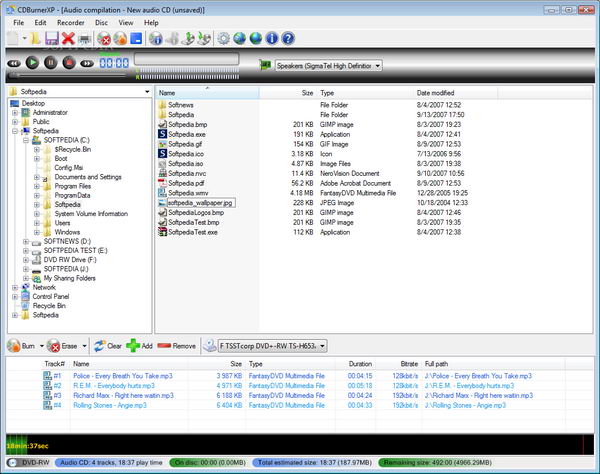Image resolution: width=600 pixels, height=474 pixels.
Task: Click the eject disc green arrow icon
Action: point(188,39)
